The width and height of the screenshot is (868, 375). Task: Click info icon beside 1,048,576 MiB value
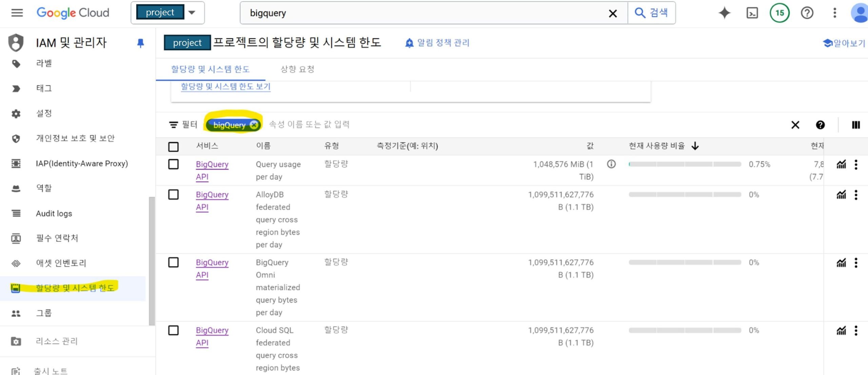point(611,164)
